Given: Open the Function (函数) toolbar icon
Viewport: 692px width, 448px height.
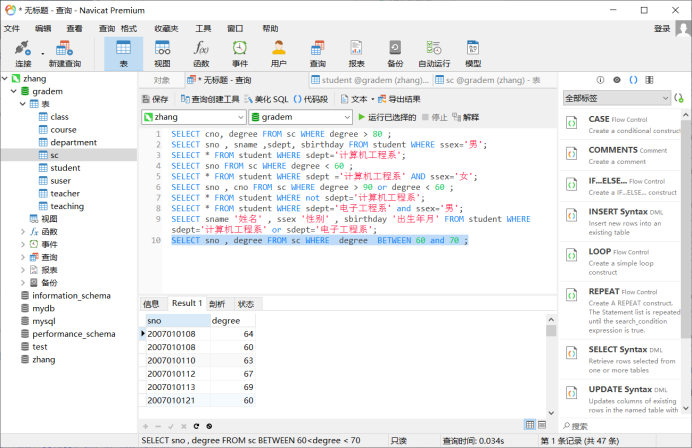Looking at the screenshot, I should [201, 53].
